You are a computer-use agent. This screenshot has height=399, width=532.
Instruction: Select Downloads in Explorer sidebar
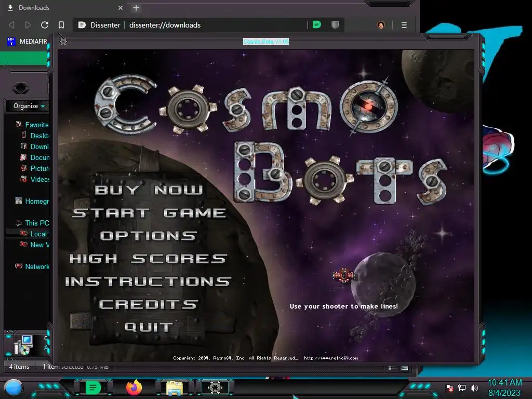[x=35, y=146]
